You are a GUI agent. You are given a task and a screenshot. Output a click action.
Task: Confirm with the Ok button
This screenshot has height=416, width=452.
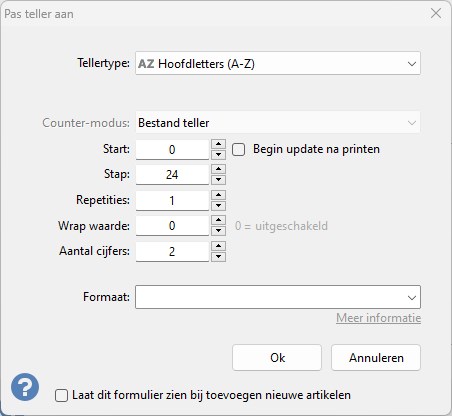277,358
